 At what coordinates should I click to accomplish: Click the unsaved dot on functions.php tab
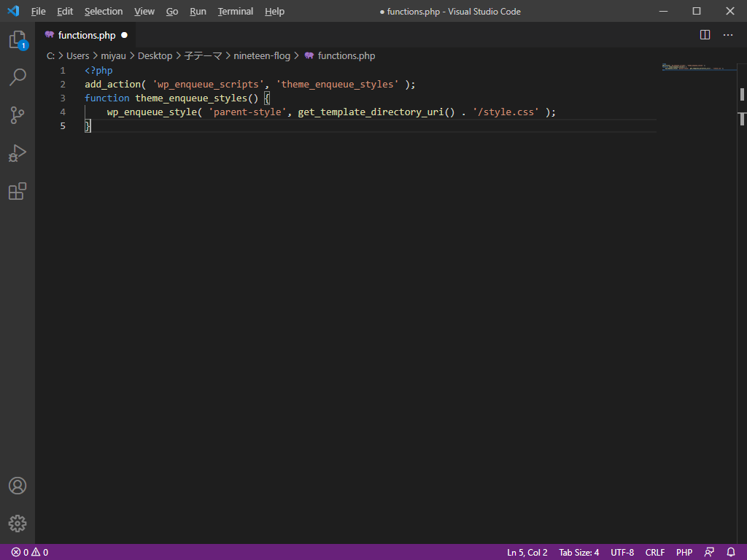point(124,35)
